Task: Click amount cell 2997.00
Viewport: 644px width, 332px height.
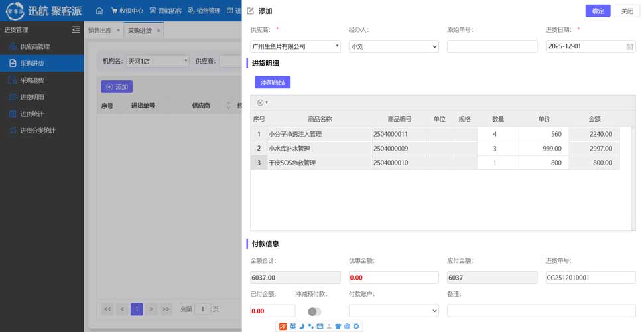Action: (x=595, y=149)
